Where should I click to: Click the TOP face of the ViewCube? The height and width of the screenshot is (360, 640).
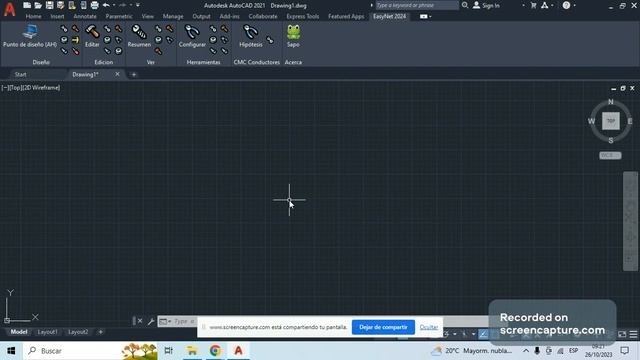pyautogui.click(x=611, y=121)
